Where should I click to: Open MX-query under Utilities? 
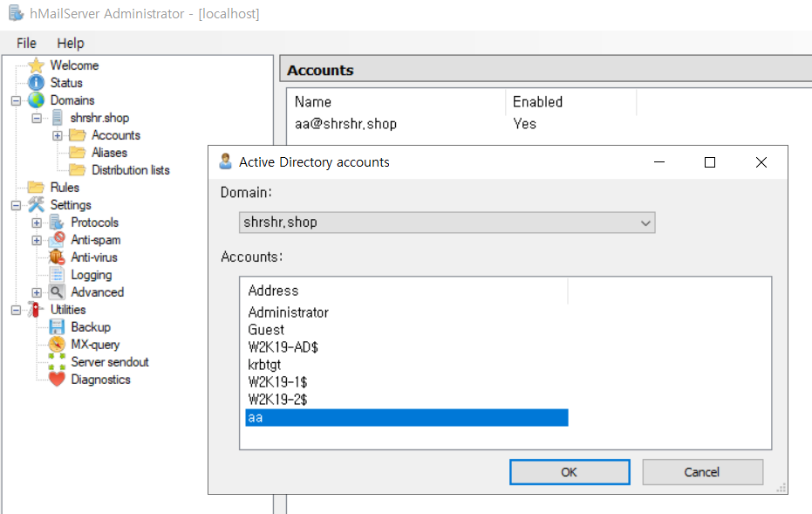click(95, 345)
